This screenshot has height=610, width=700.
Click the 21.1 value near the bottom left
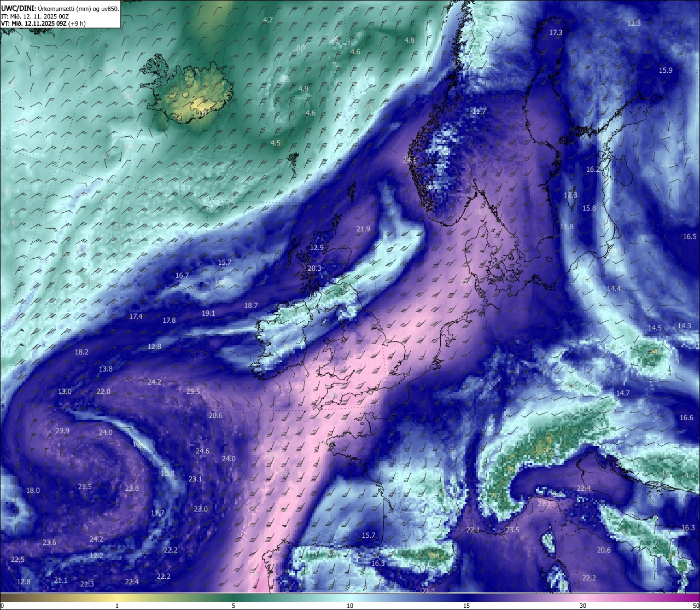[x=61, y=580]
